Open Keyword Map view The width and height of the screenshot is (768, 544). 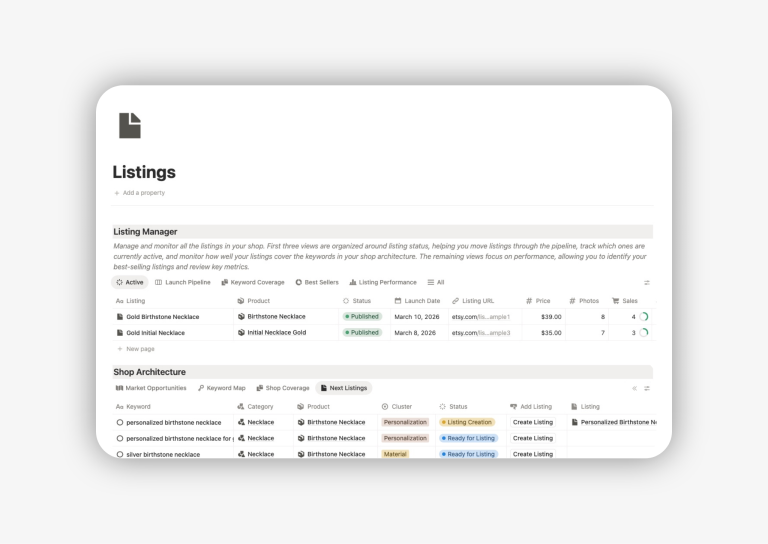(222, 388)
